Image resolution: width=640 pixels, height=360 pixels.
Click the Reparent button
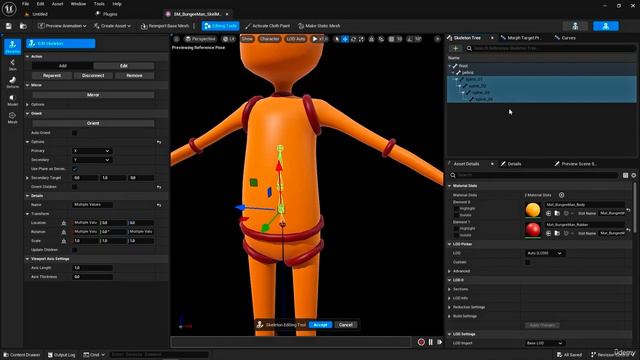click(x=52, y=76)
